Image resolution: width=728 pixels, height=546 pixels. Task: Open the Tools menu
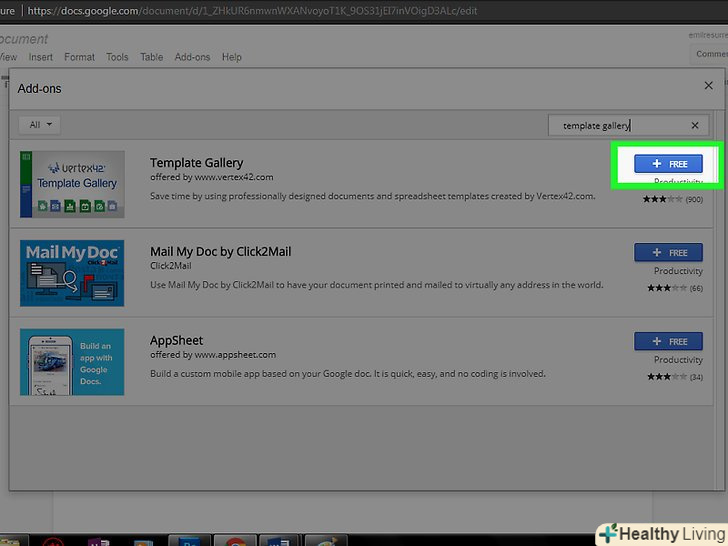click(x=117, y=57)
